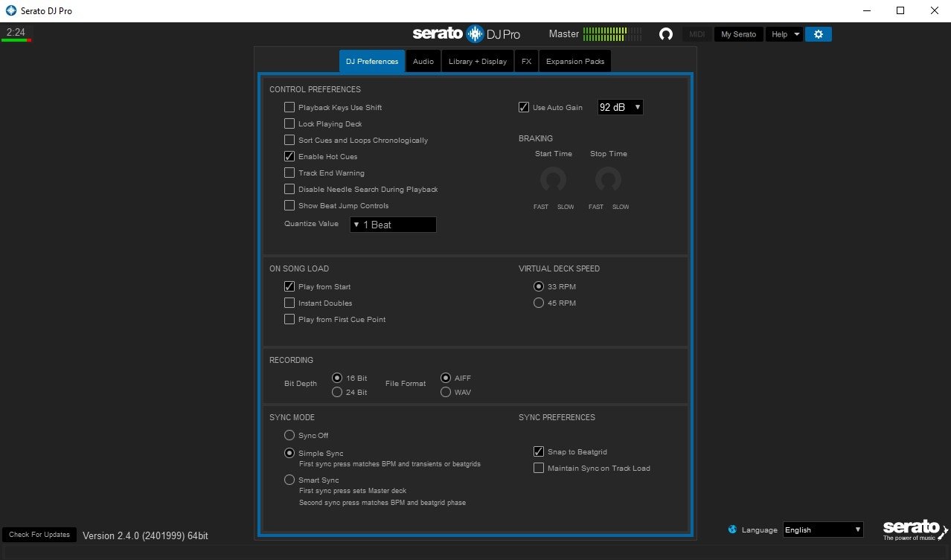
Task: Click the 2:24 clock display
Action: (16, 33)
